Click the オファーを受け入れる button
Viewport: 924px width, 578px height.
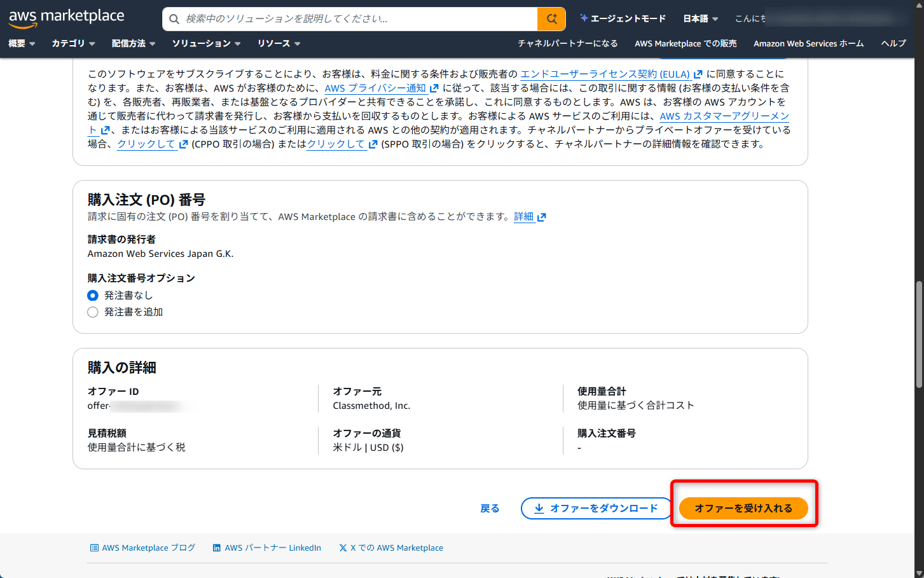[x=743, y=508]
